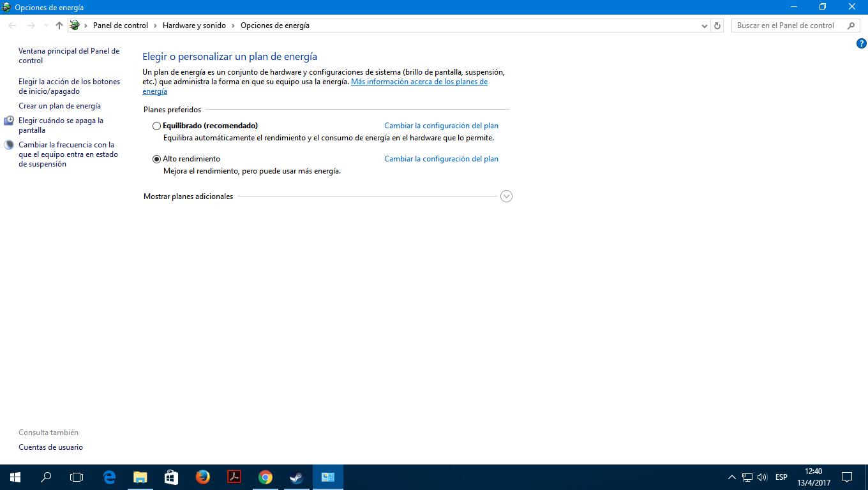
Task: Click the 'Planes preferidos' section label
Action: pyautogui.click(x=172, y=110)
